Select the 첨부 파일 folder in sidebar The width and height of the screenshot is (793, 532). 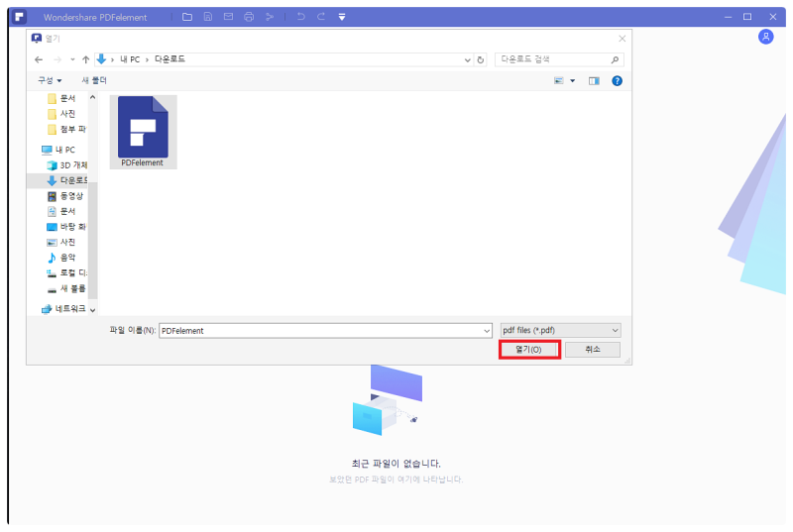tap(66, 130)
